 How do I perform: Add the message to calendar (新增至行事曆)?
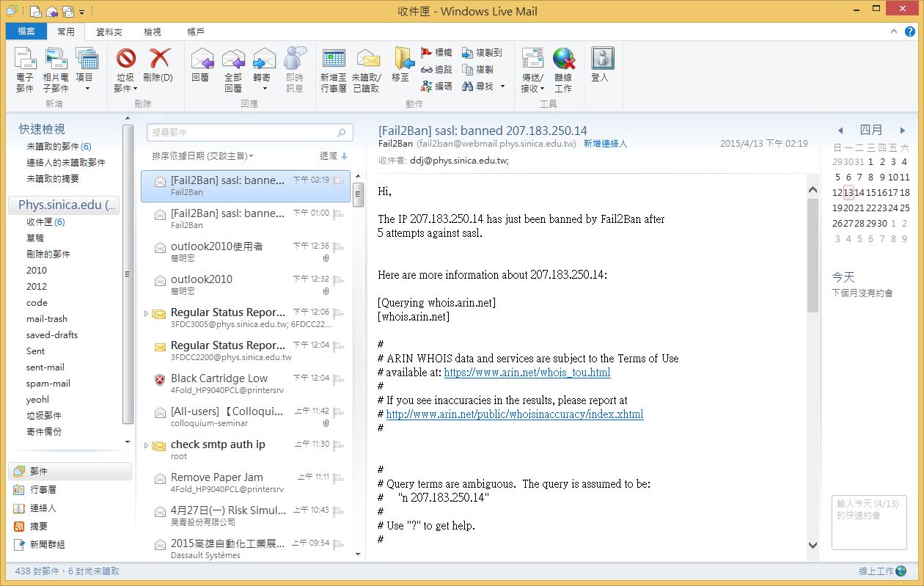coord(334,70)
